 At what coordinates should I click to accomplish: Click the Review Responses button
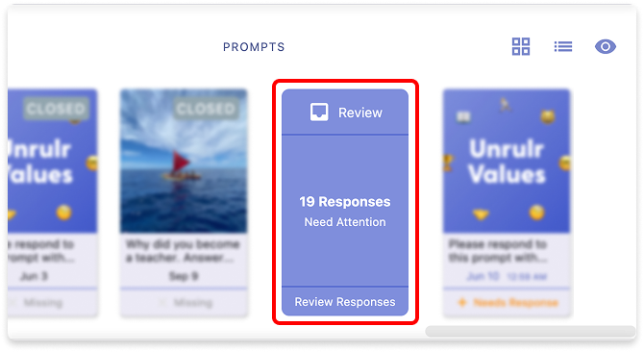click(x=345, y=302)
